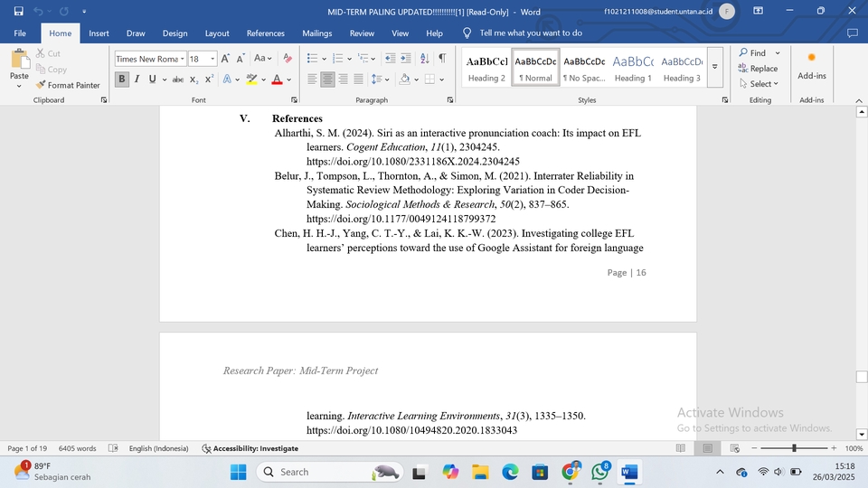Switch to the Insert tab
The width and height of the screenshot is (868, 488).
coord(99,33)
